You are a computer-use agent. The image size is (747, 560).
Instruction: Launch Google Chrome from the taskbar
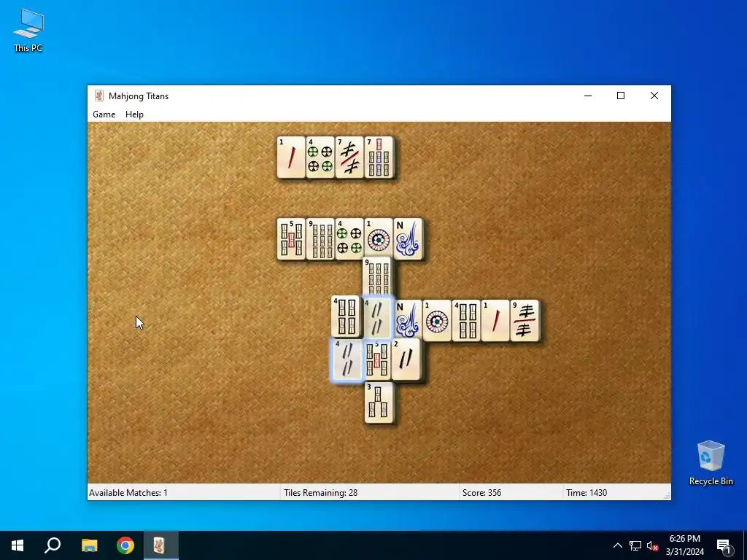point(125,545)
